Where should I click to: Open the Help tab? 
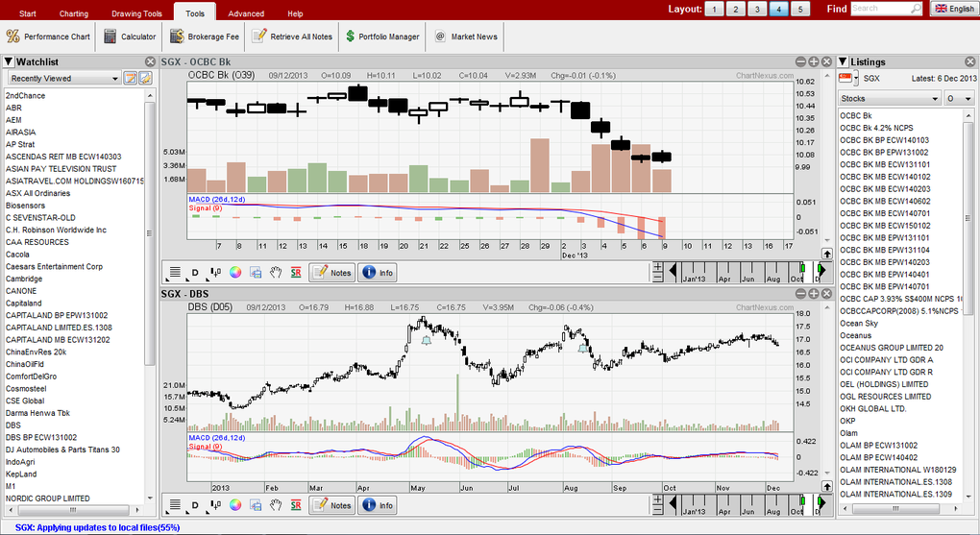(295, 13)
